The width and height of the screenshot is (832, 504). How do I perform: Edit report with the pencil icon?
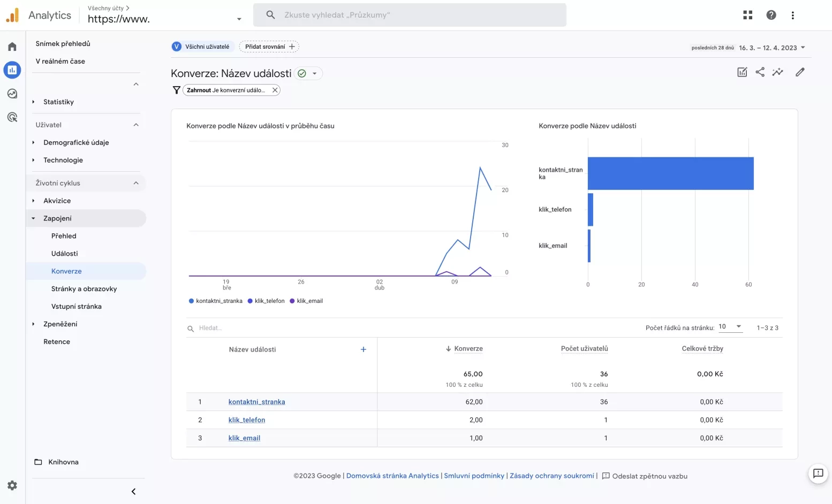click(800, 72)
